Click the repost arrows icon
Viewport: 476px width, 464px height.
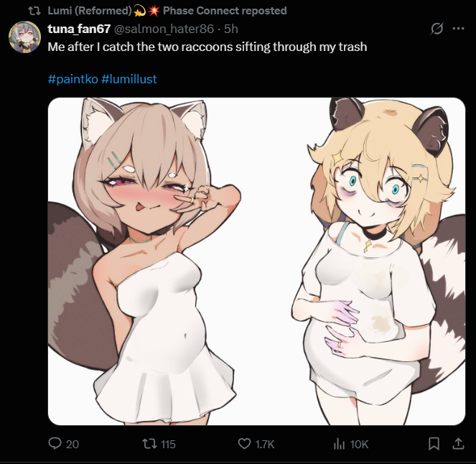pos(150,445)
